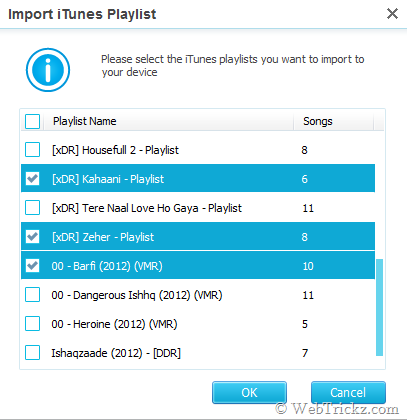Uncheck the Zeher playlist checkbox

(33, 237)
